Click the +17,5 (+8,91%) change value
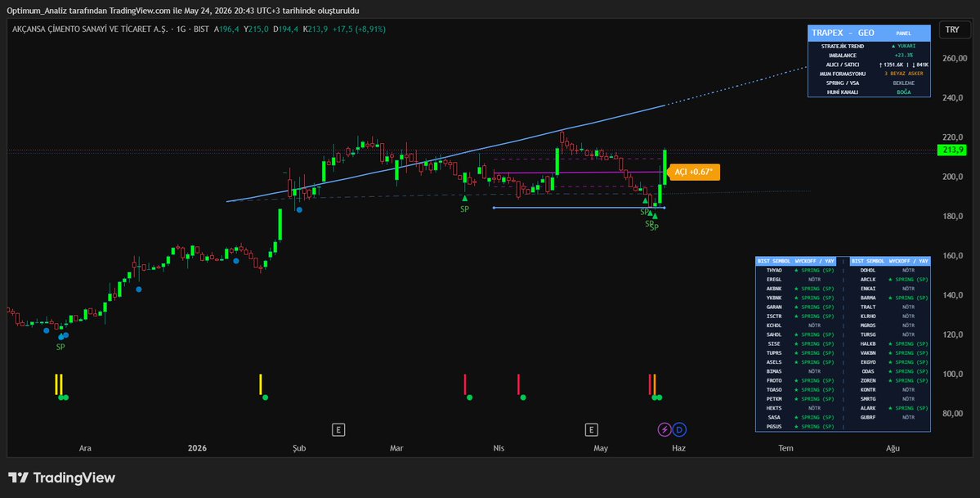The height and width of the screenshot is (498, 980). pos(359,29)
